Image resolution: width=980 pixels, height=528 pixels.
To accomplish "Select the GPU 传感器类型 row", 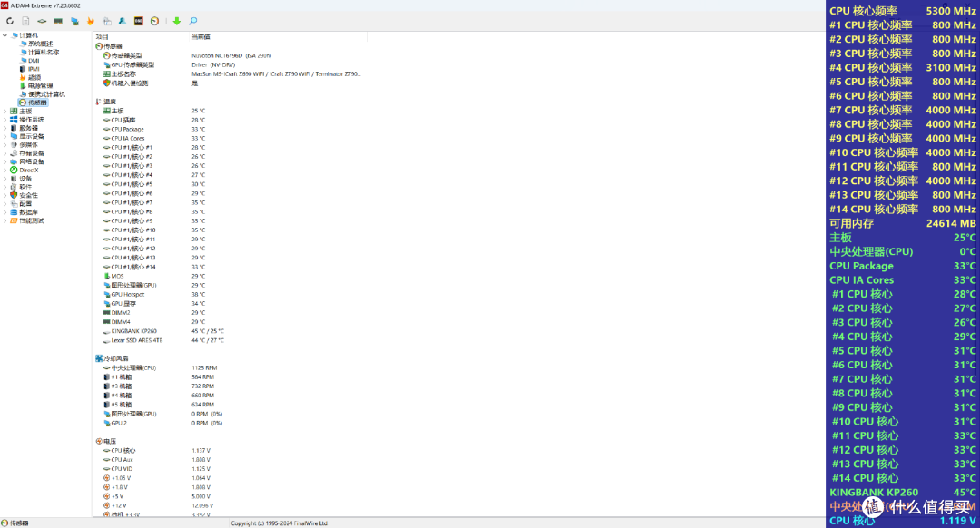I will click(x=170, y=65).
